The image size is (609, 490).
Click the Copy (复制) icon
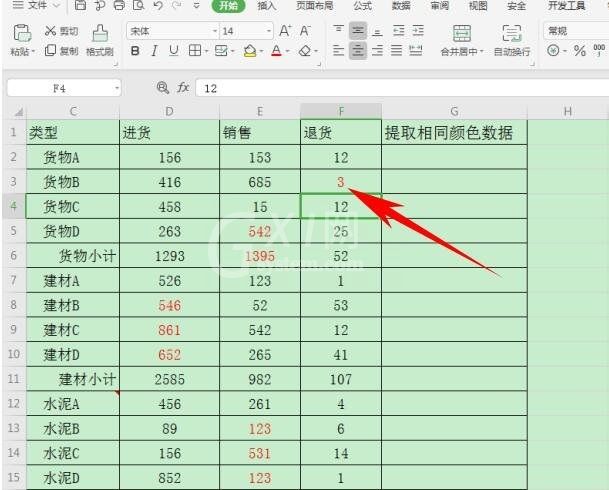coord(50,50)
